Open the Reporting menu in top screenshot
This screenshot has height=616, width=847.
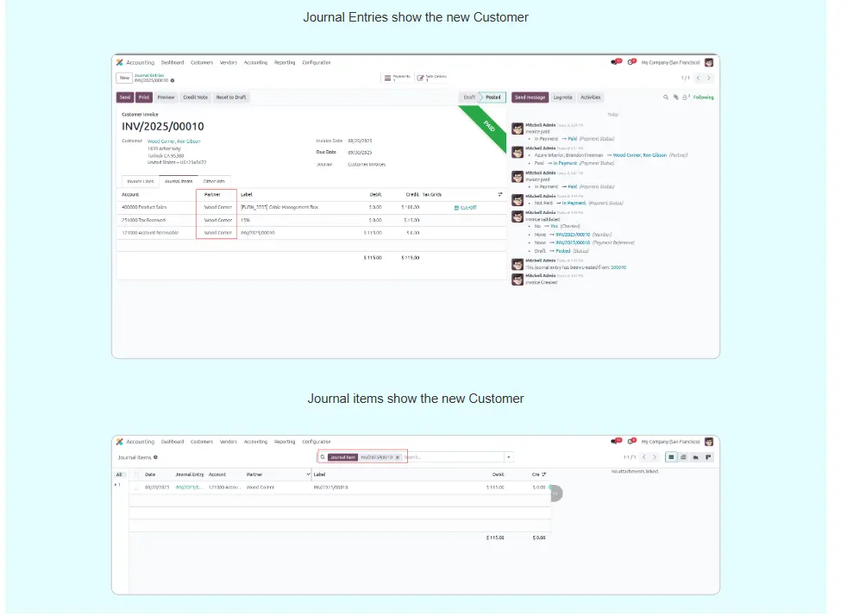285,62
